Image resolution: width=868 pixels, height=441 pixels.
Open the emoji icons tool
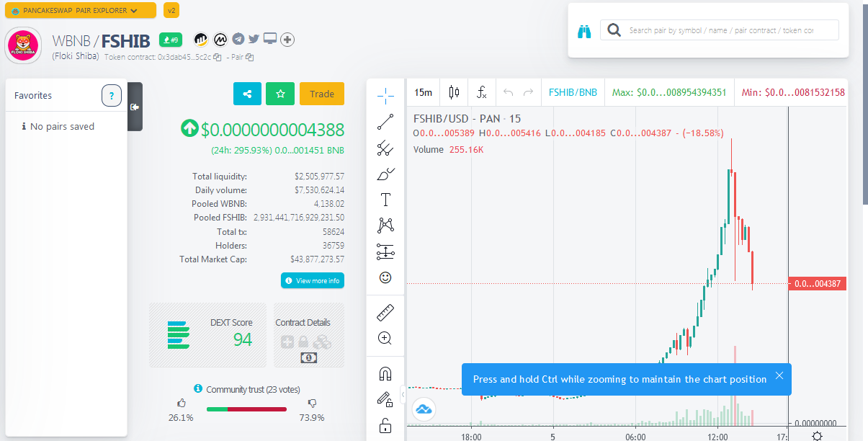tap(385, 277)
